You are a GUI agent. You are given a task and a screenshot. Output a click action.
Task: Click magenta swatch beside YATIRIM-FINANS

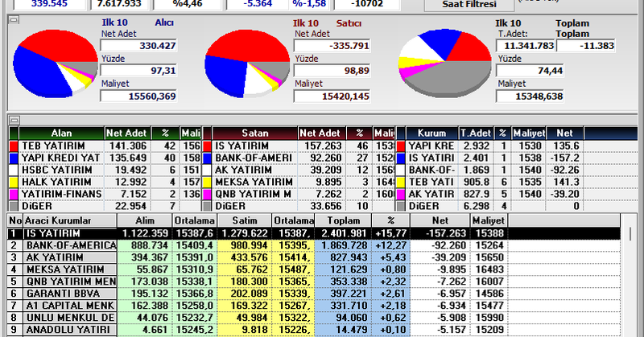pyautogui.click(x=14, y=194)
